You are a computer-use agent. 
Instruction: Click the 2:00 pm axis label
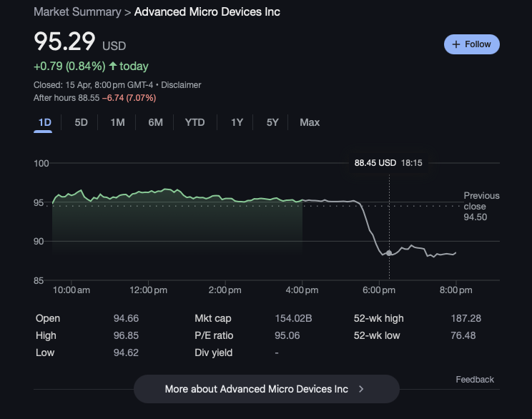225,290
